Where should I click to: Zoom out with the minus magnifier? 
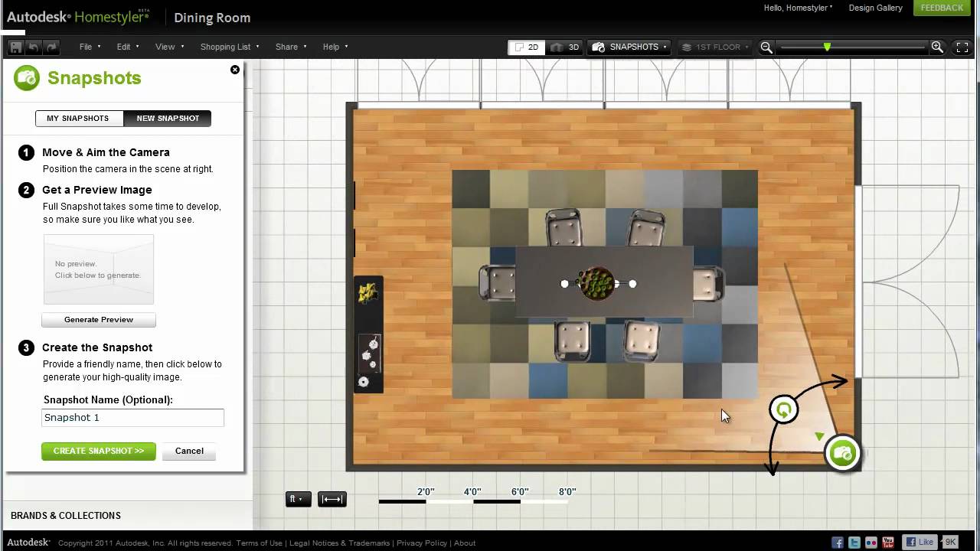coord(766,47)
